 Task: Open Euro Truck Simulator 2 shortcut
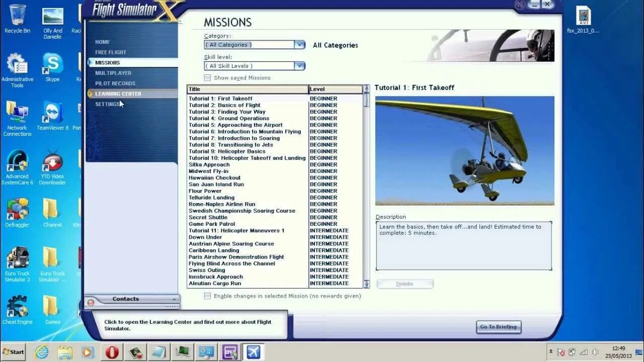[x=17, y=264]
